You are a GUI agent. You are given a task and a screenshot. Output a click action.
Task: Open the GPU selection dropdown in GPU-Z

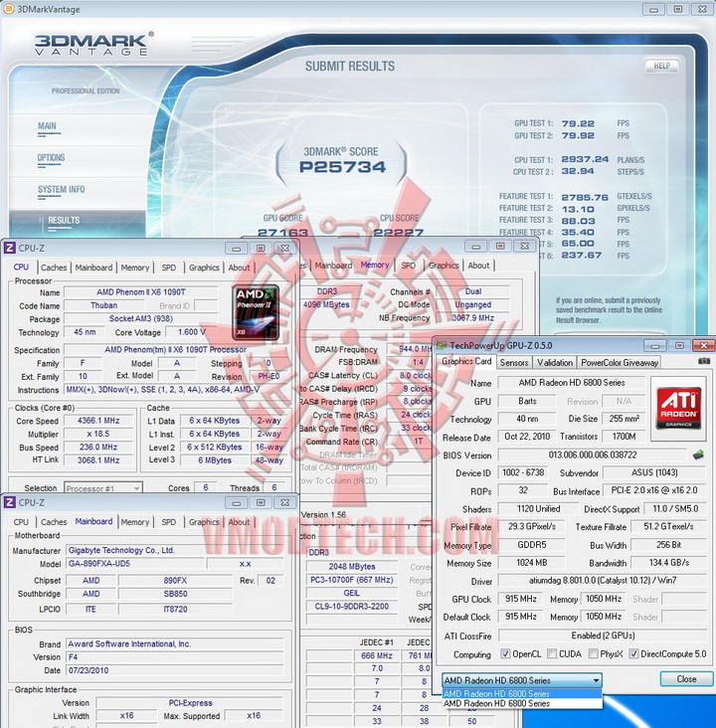(x=522, y=680)
